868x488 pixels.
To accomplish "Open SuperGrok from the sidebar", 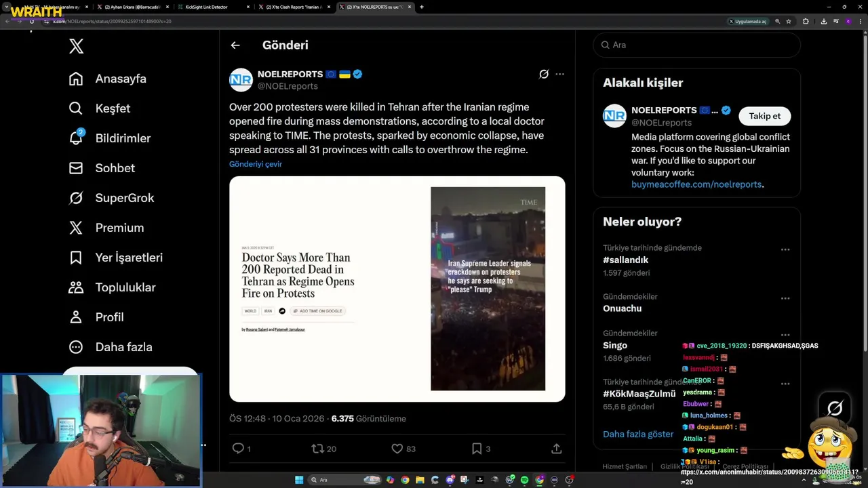I will (111, 198).
